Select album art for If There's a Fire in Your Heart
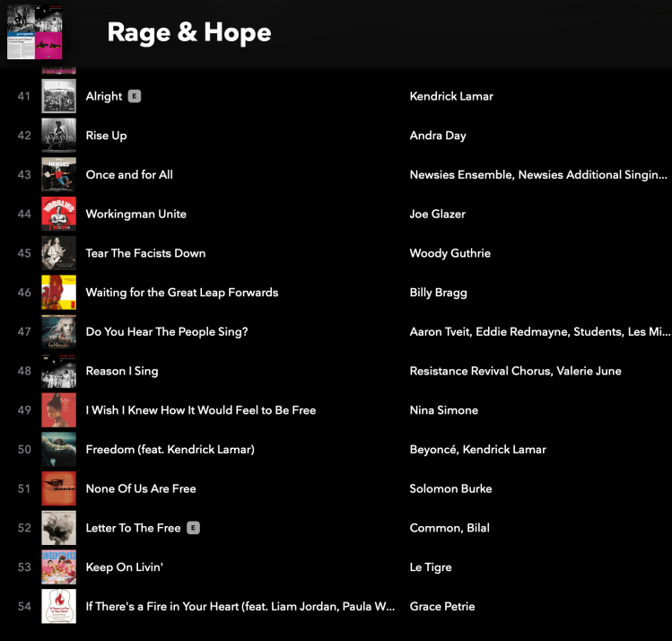This screenshot has height=641, width=672. (58, 606)
